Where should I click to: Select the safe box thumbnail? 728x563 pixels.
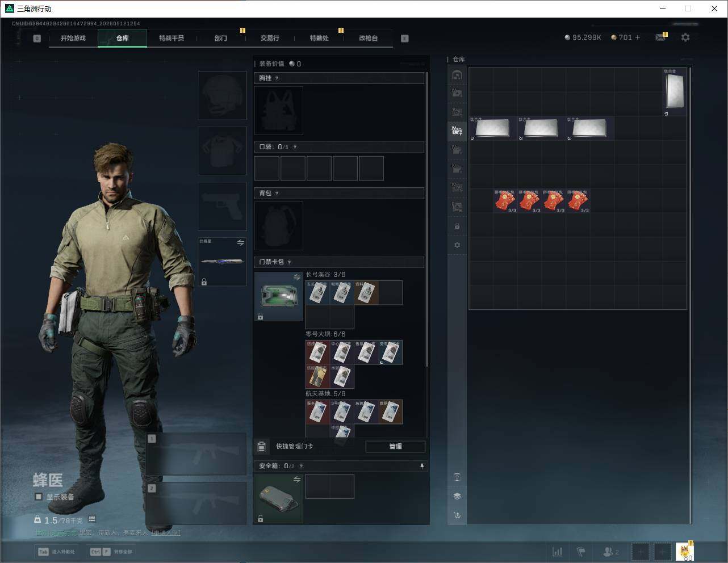tap(279, 498)
